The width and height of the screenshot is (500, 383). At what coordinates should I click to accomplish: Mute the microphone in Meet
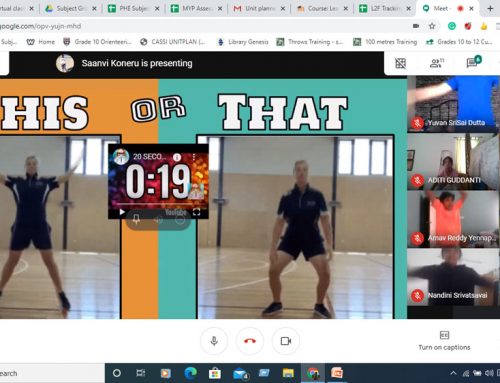coord(214,341)
